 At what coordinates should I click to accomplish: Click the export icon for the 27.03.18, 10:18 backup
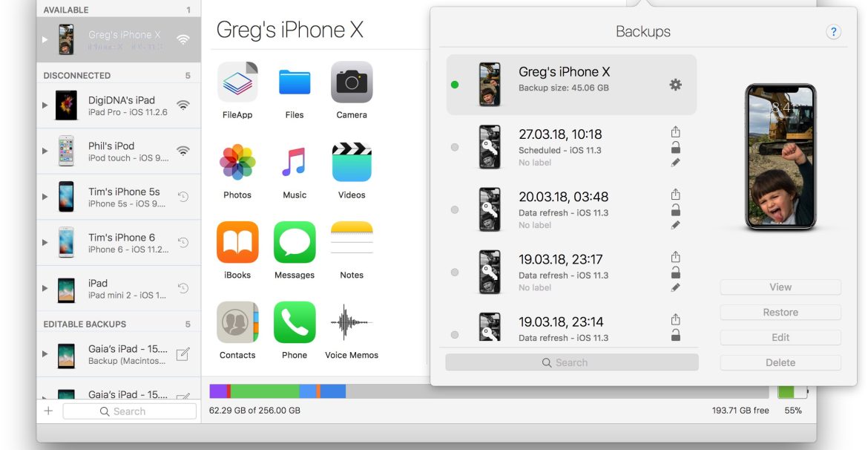(675, 132)
